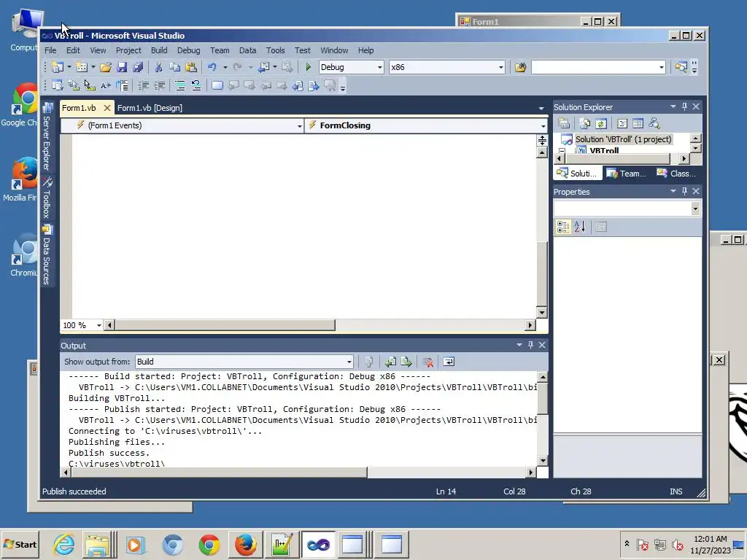
Task: Toggle auto-hide pin on Properties panel
Action: 684,191
